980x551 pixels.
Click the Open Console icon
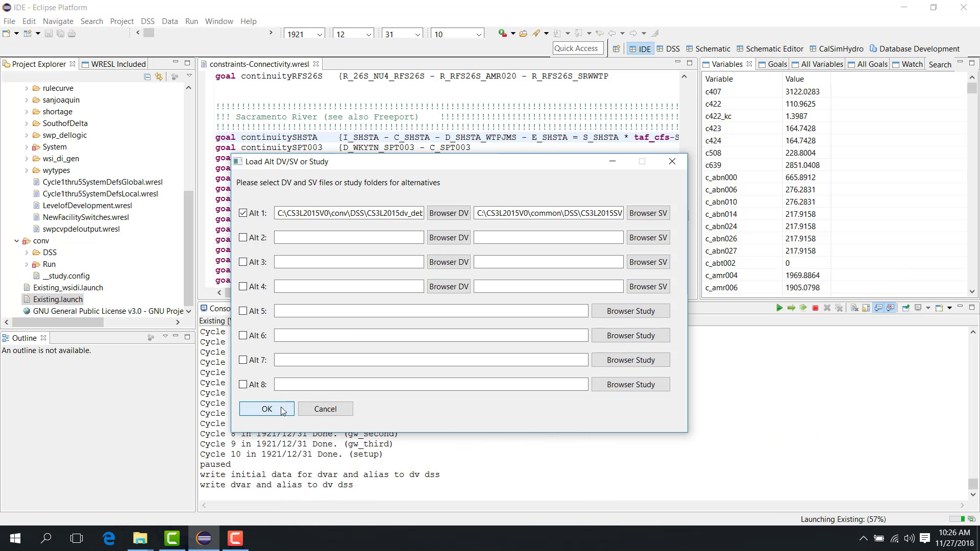tap(939, 308)
